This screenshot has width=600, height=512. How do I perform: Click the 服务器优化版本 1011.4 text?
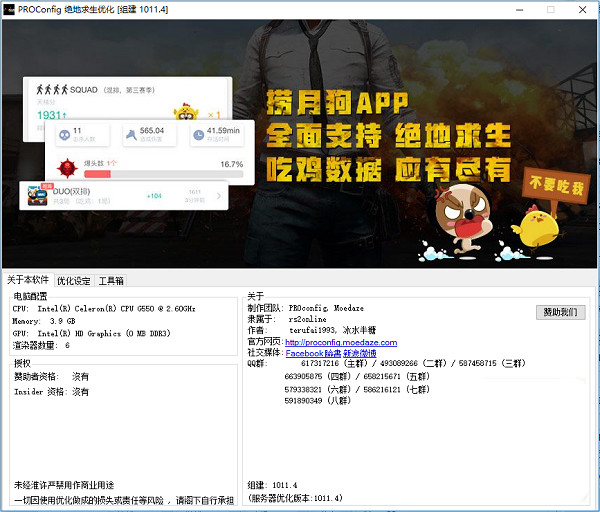pos(295,498)
